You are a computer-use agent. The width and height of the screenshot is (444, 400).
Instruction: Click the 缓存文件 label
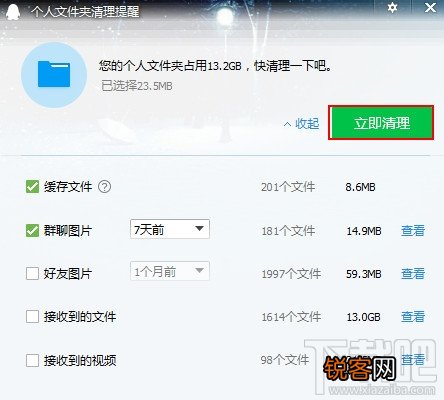[68, 187]
